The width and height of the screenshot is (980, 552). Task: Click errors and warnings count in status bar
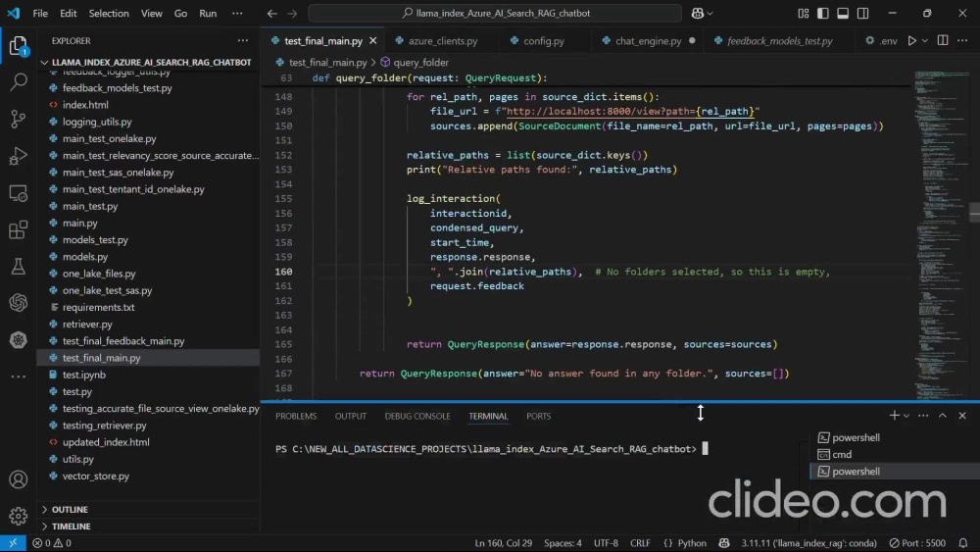point(52,542)
